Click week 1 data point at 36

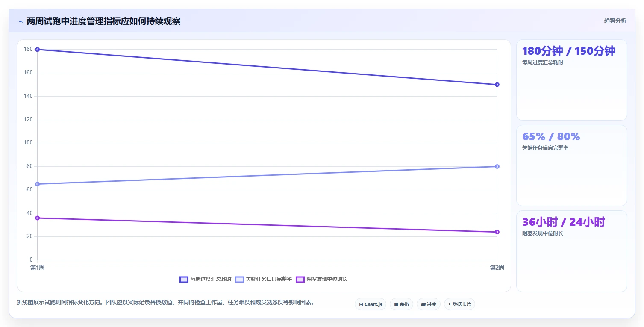[38, 218]
